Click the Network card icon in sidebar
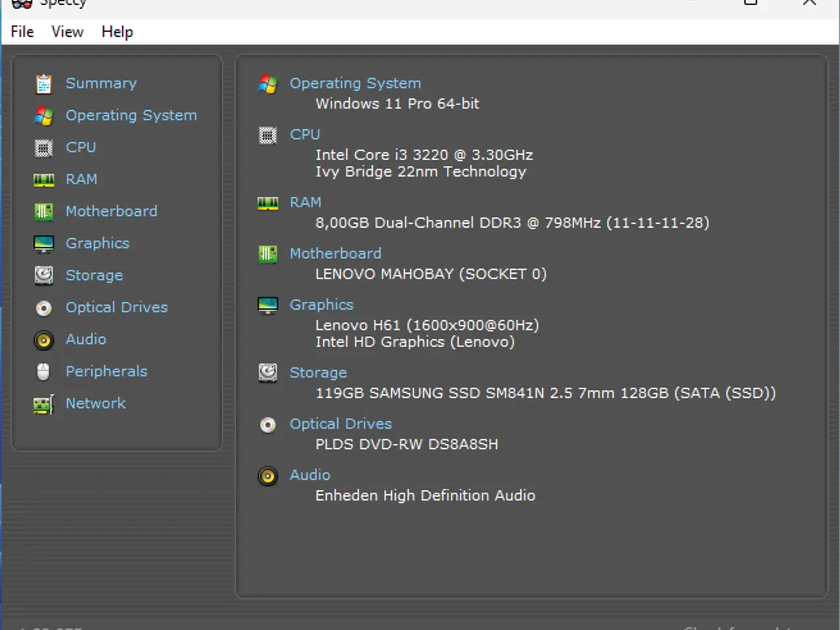 click(44, 404)
